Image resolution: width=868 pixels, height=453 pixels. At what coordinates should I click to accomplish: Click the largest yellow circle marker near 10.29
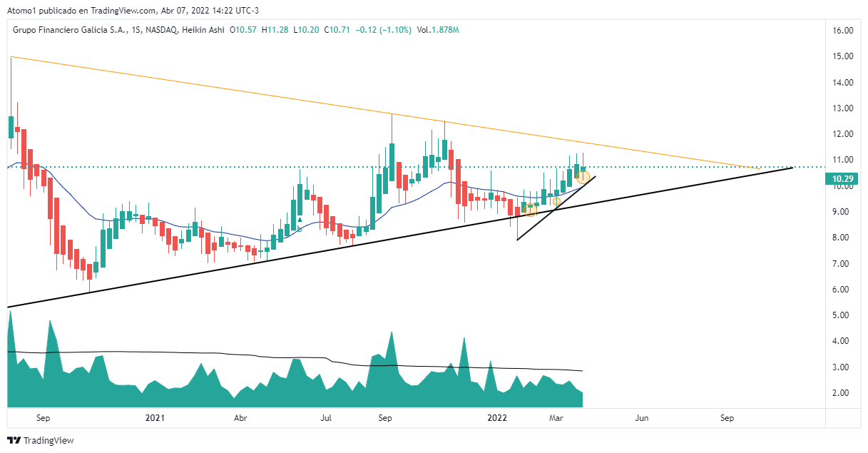[x=583, y=175]
